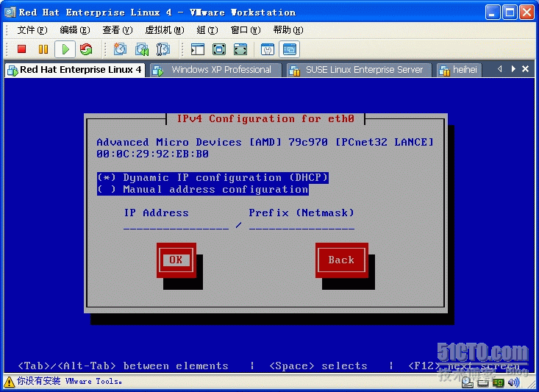Click the CD drive status bar icon
The height and width of the screenshot is (392, 539).
point(482,382)
